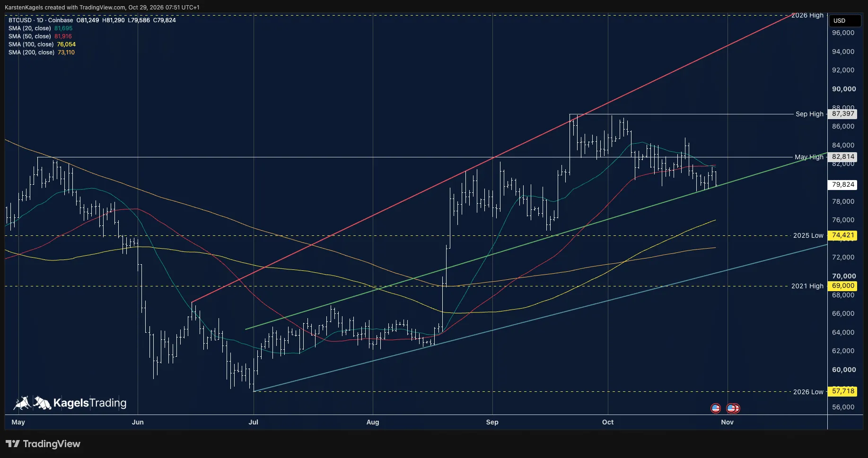Image resolution: width=868 pixels, height=458 pixels.
Task: Click the current price tag 79,824
Action: [x=843, y=185]
